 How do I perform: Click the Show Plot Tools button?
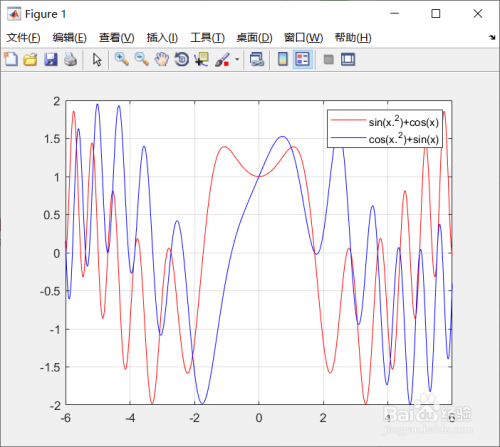pyautogui.click(x=348, y=60)
